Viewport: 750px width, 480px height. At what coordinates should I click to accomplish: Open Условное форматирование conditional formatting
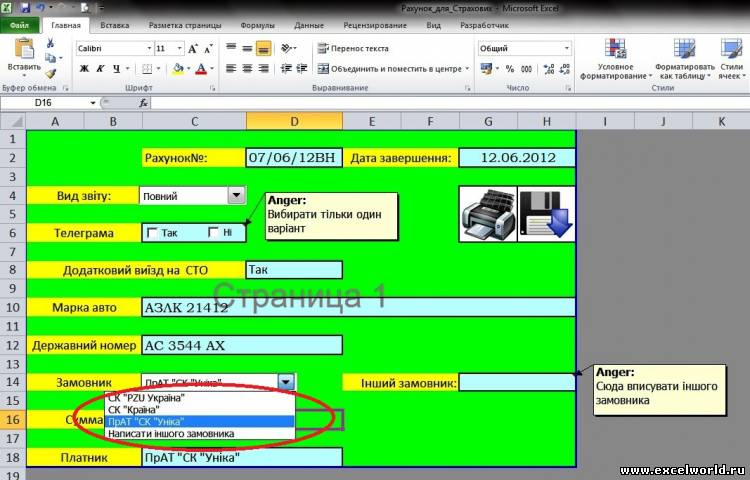[x=615, y=59]
